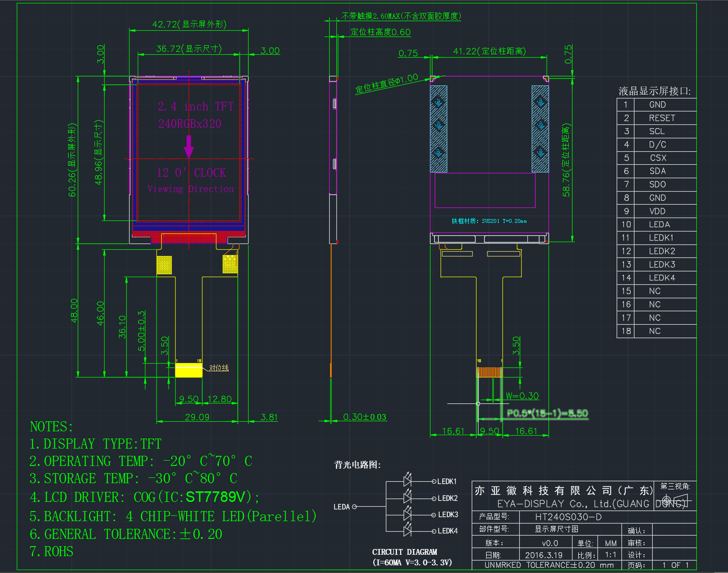728x573 pixels.
Task: Select the "29.09" horizontal dimension
Action: tap(197, 417)
